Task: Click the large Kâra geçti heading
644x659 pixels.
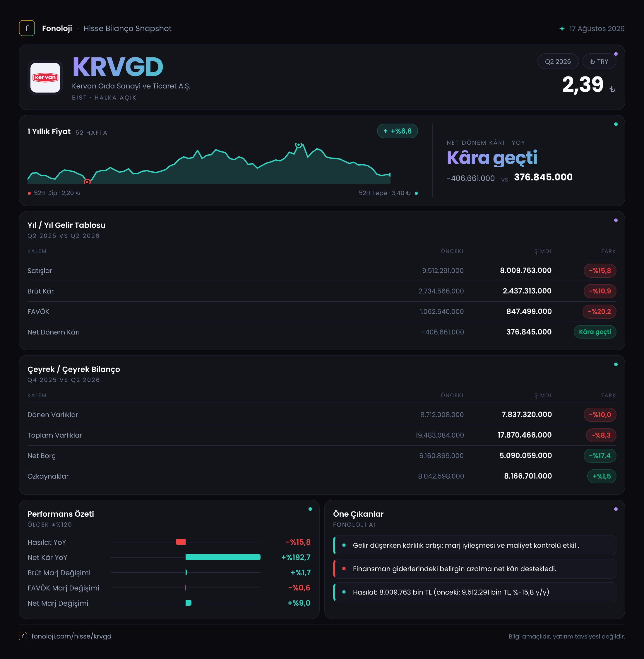Action: [x=492, y=158]
